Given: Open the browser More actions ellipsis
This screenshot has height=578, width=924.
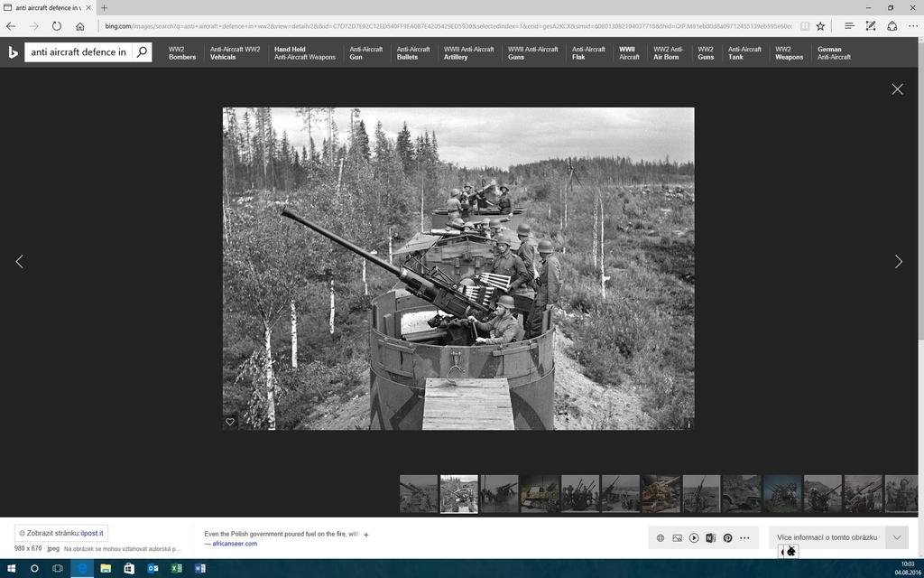Looking at the screenshot, I should click(x=913, y=26).
